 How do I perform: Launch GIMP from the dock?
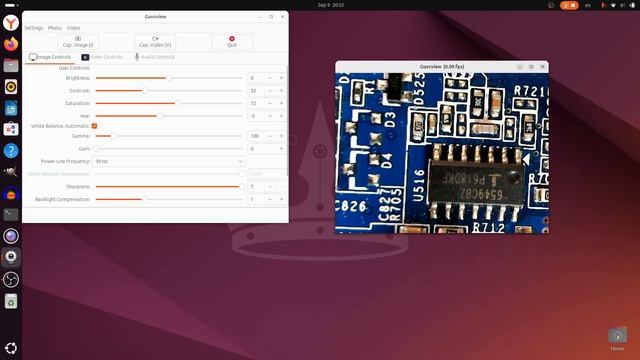(x=11, y=172)
